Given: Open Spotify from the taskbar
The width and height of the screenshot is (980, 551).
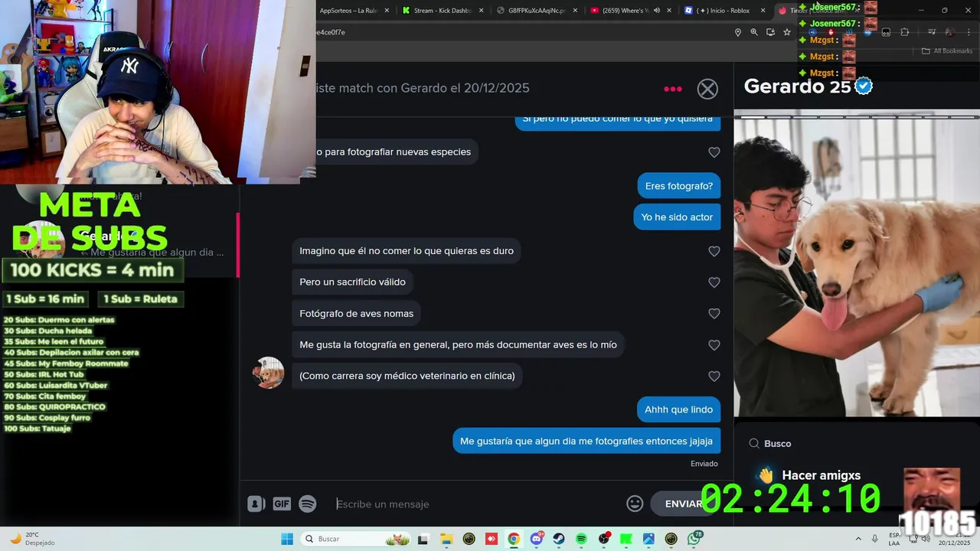Looking at the screenshot, I should click(581, 539).
